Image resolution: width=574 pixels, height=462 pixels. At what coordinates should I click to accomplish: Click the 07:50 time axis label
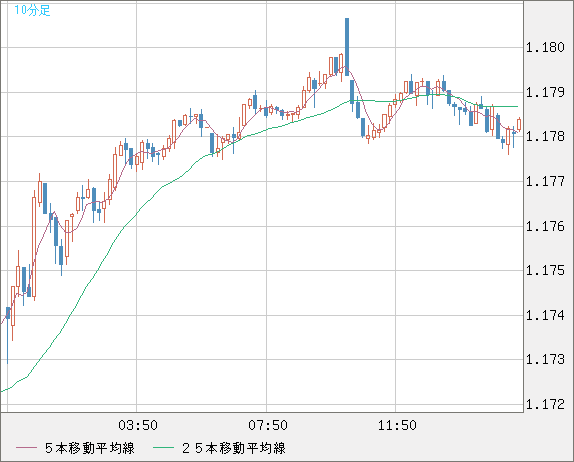tap(268, 425)
